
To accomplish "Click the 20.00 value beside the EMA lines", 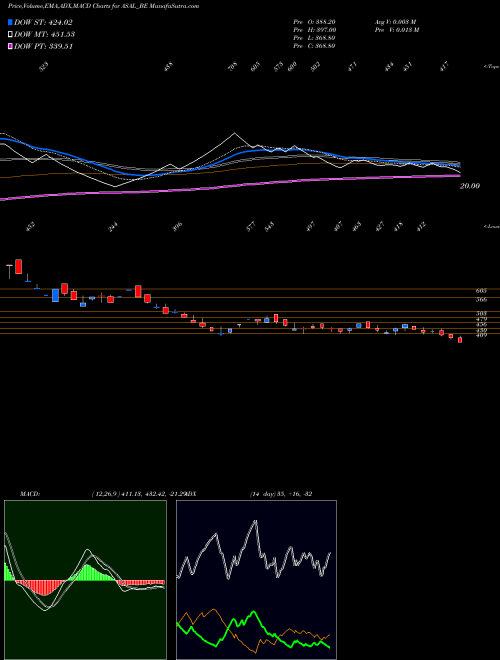I will (x=470, y=186).
